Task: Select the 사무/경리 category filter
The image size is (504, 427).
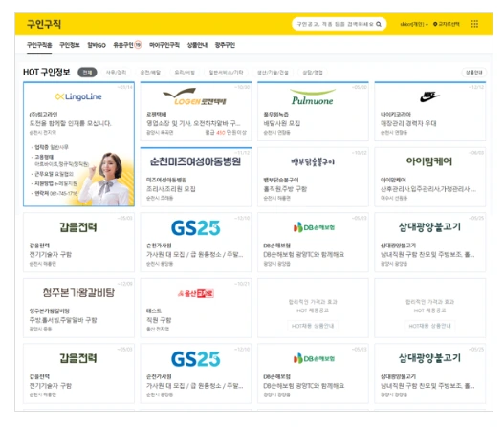Action: (x=116, y=73)
